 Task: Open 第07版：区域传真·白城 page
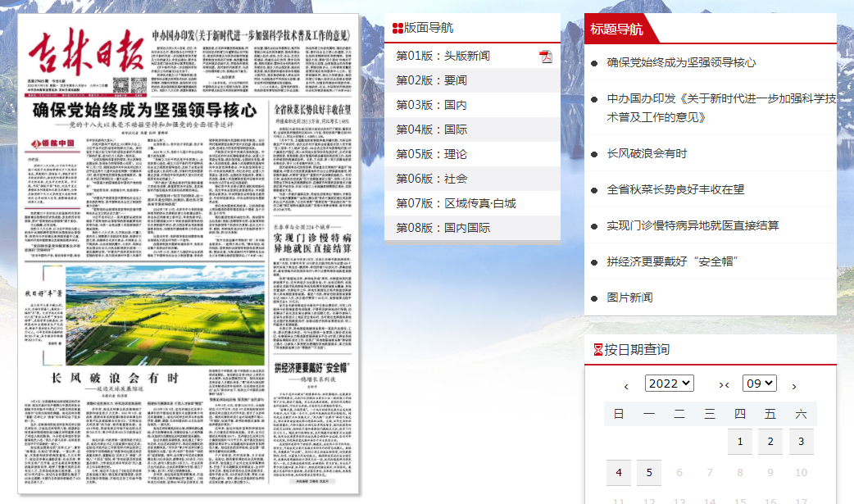click(456, 203)
